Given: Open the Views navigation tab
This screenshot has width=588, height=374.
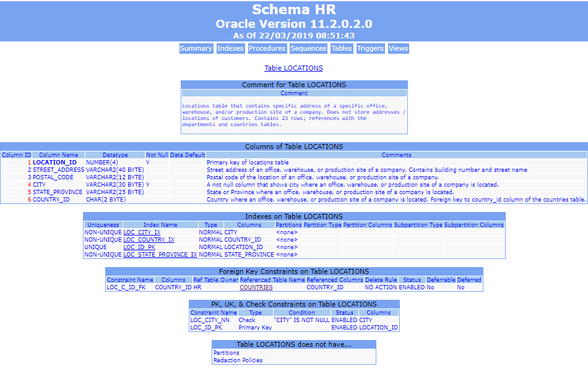Looking at the screenshot, I should [398, 48].
